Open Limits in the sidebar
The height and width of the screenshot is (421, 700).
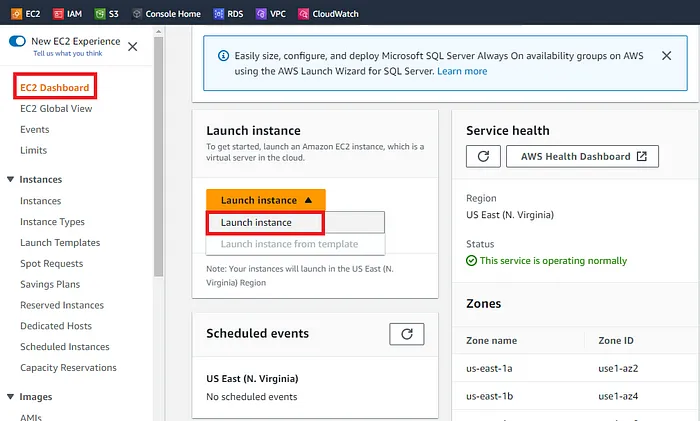click(33, 150)
